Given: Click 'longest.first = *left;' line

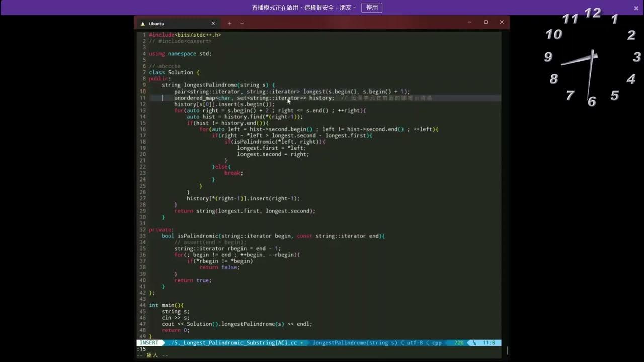Looking at the screenshot, I should coord(272,148).
